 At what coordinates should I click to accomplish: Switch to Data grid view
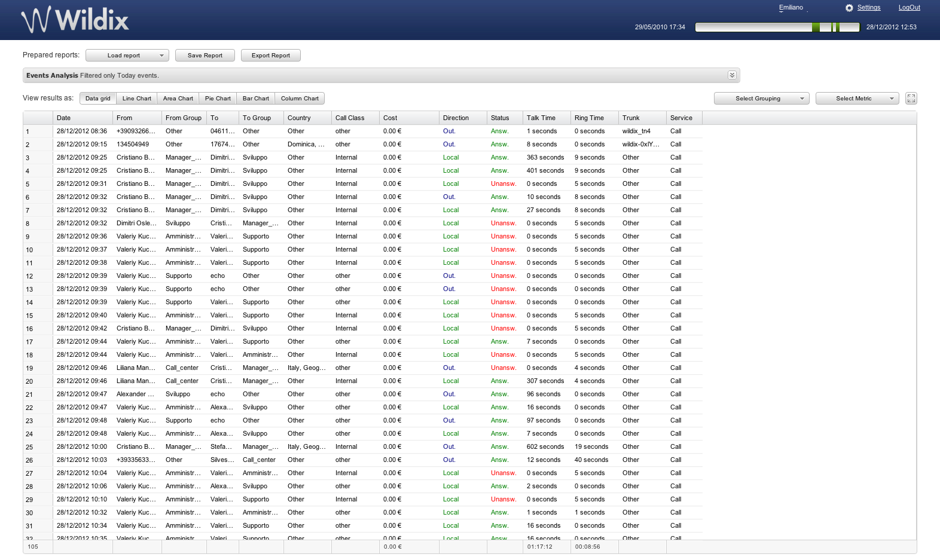(x=97, y=99)
